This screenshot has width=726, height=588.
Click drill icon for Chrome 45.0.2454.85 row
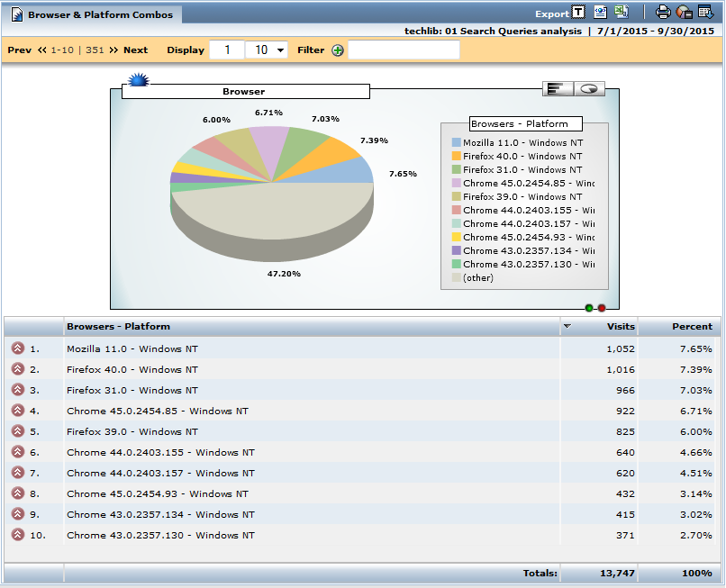pyautogui.click(x=18, y=410)
